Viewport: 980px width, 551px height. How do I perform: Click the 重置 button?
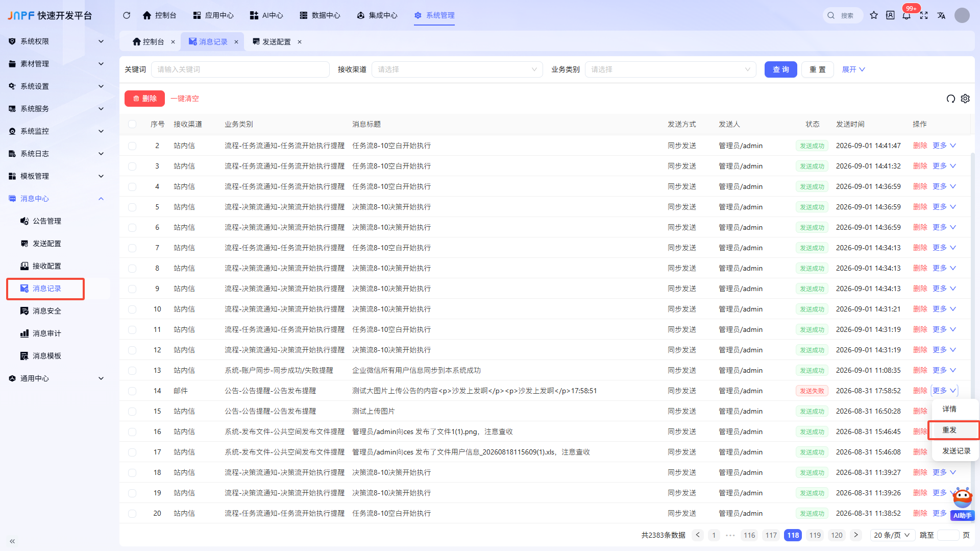click(818, 69)
